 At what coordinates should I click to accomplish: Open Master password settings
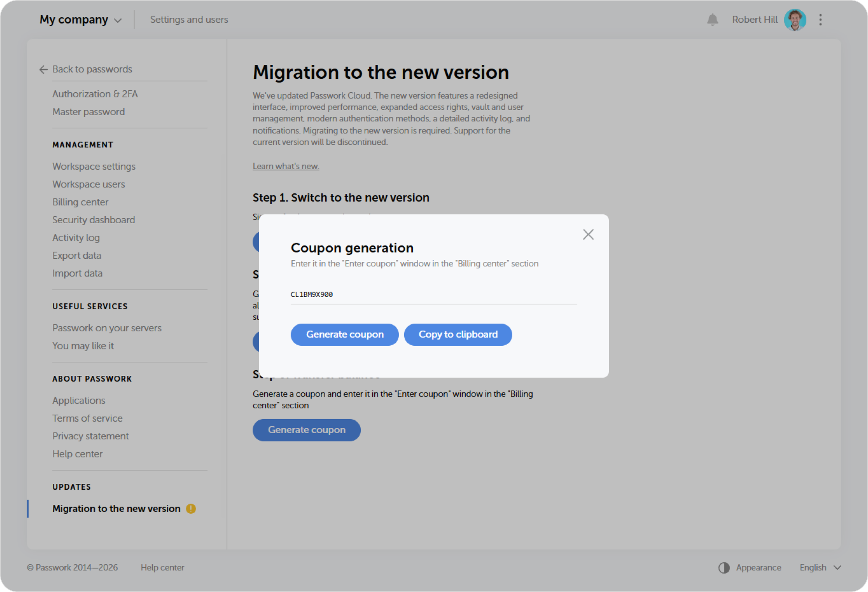(88, 112)
